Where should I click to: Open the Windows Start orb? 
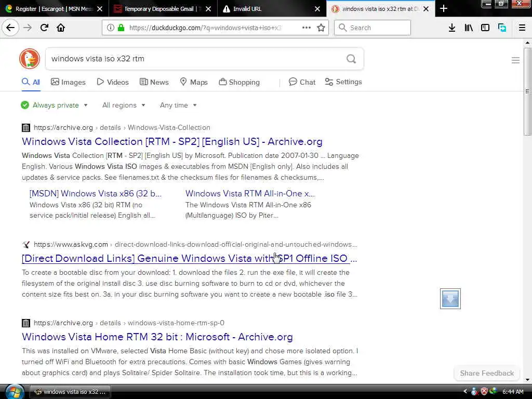(x=14, y=392)
